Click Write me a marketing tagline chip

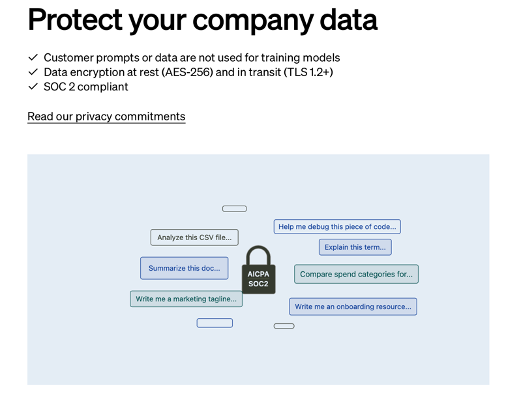(x=186, y=299)
